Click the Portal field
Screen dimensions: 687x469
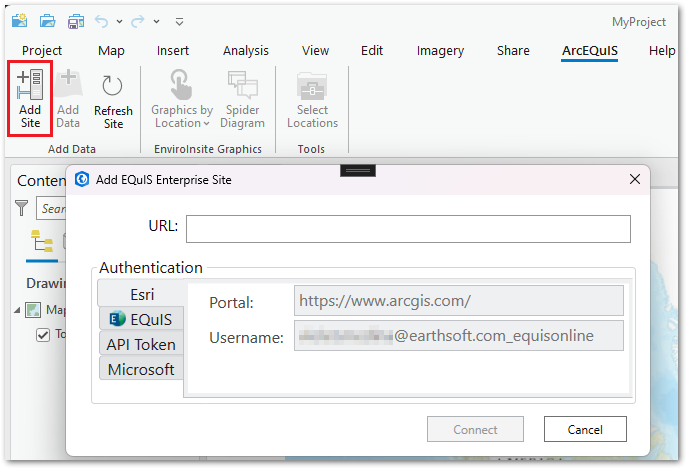(459, 301)
